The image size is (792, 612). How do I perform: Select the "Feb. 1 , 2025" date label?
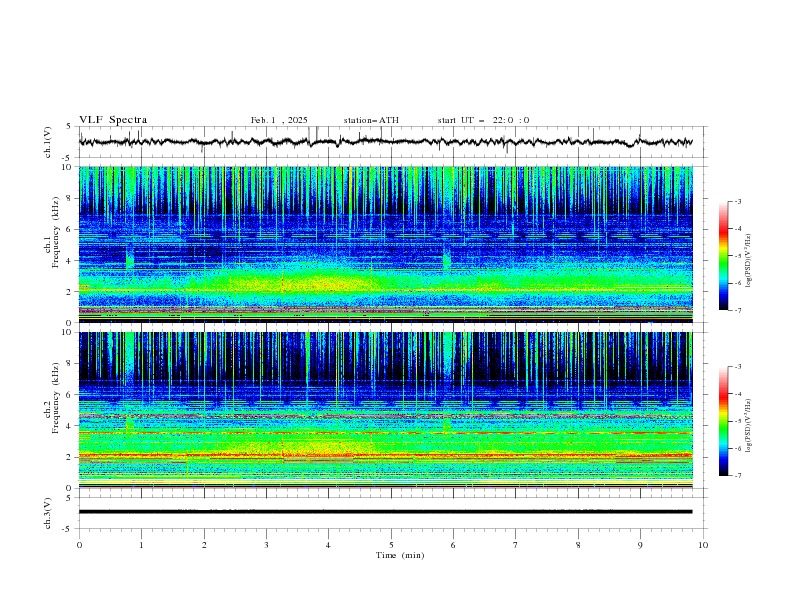279,120
